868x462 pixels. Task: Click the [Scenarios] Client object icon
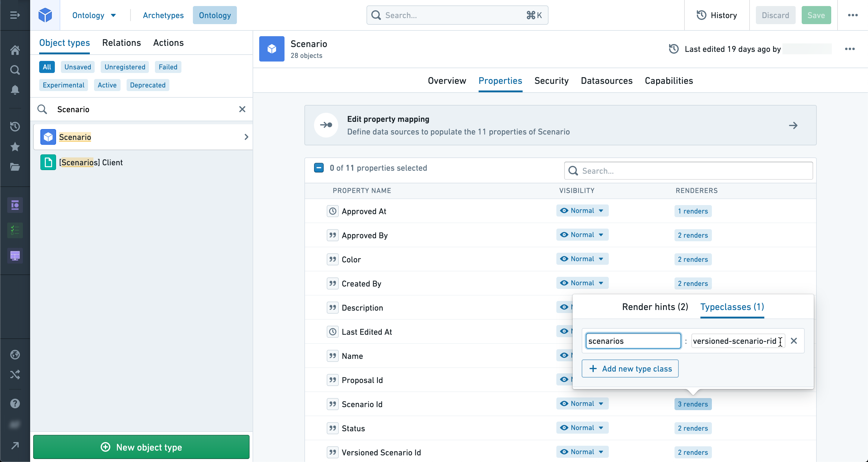click(48, 162)
